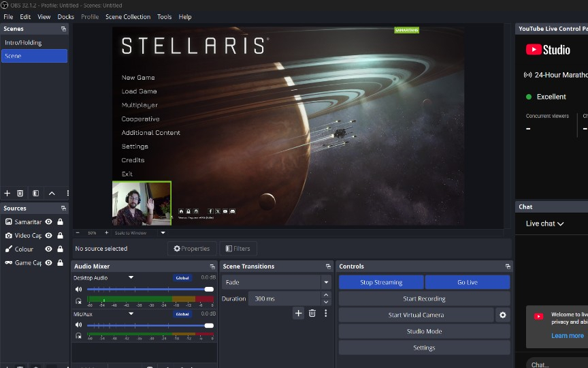Open scene filters icon in Scenes toolbar
The image size is (588, 368).
(x=35, y=194)
